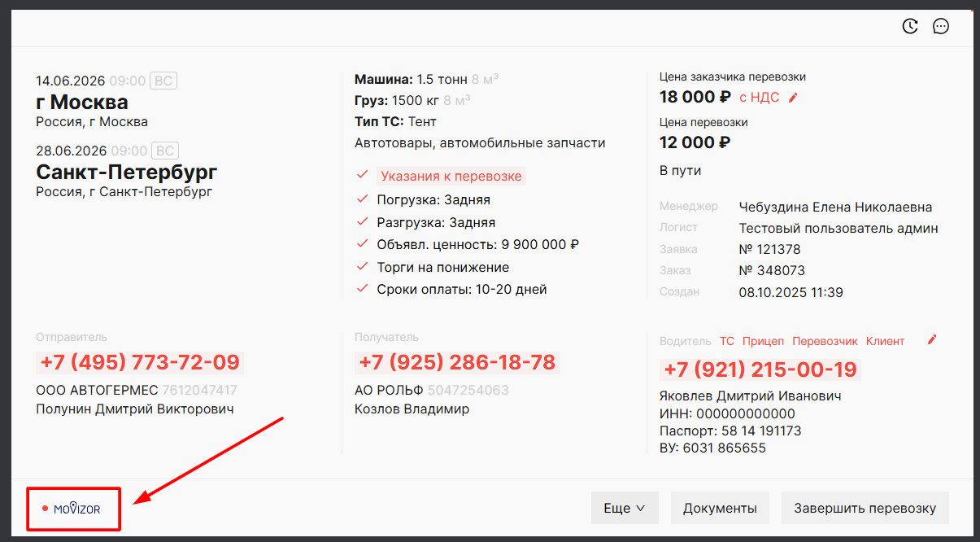980x542 pixels.
Task: Click the Movizor logo
Action: click(x=76, y=509)
